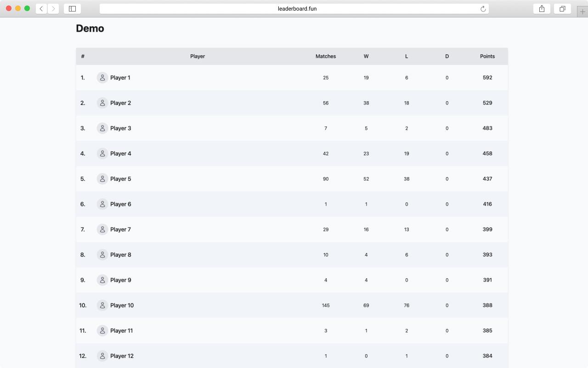Select the Player 8 name
Viewport: 588px width, 368px height.
[121, 255]
